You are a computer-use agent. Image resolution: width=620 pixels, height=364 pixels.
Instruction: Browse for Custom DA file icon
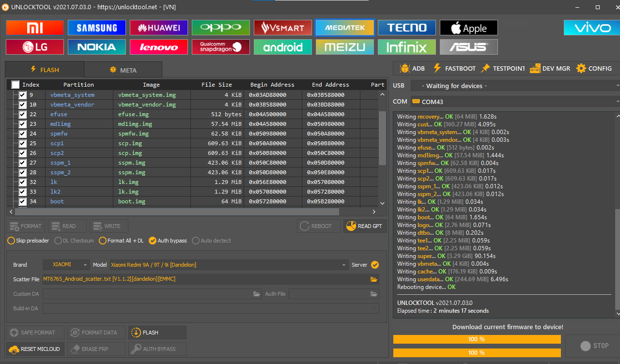pos(257,294)
